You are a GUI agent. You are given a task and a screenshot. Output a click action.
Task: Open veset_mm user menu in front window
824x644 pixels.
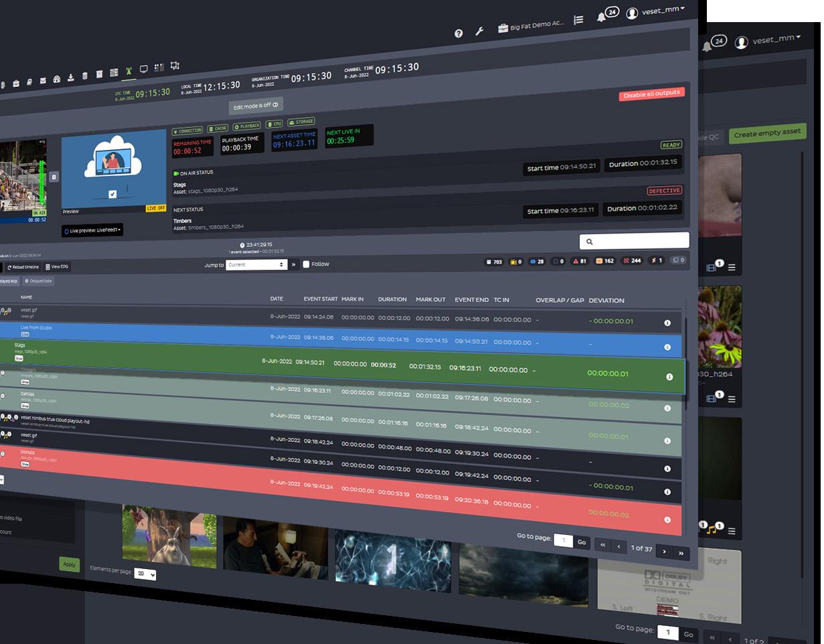click(655, 11)
